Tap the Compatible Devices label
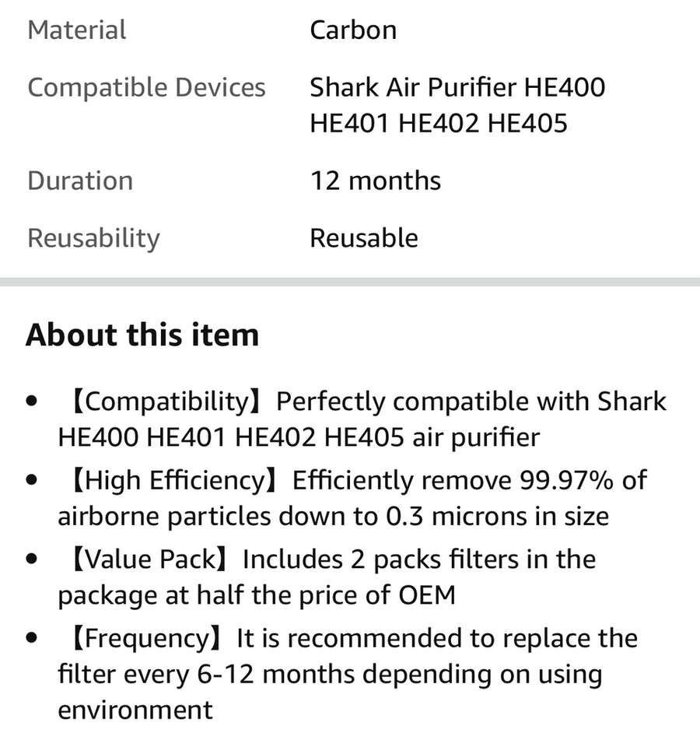The height and width of the screenshot is (747, 700). click(146, 87)
